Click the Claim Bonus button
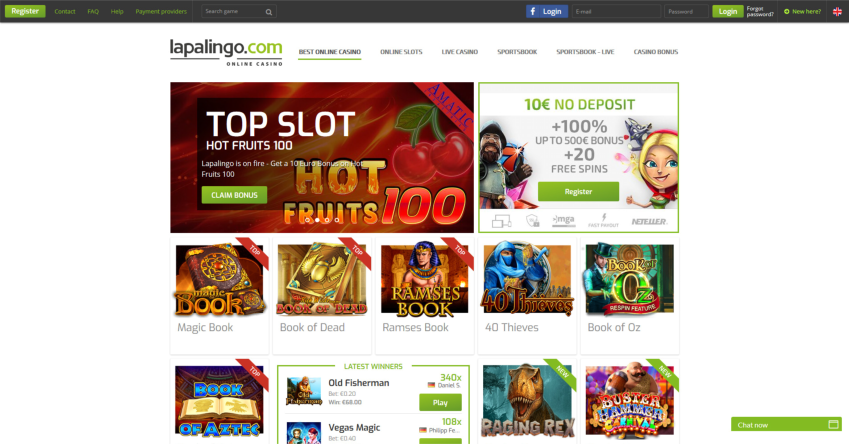 234,195
